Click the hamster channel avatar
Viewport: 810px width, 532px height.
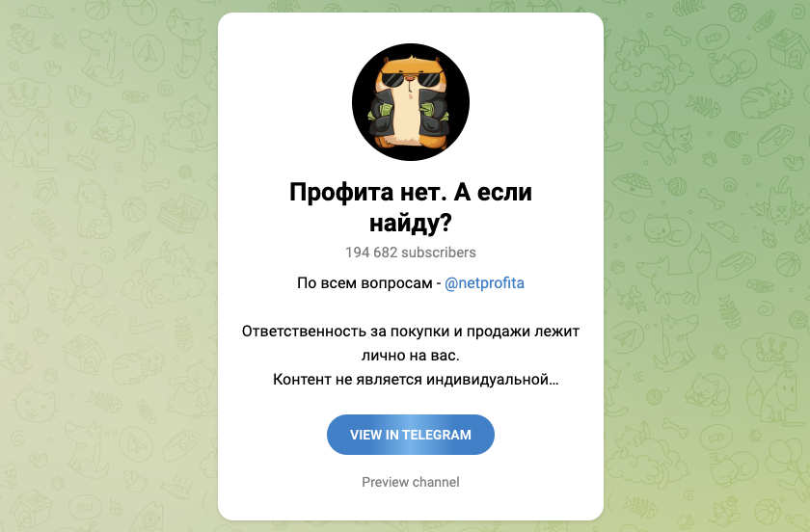pos(411,102)
